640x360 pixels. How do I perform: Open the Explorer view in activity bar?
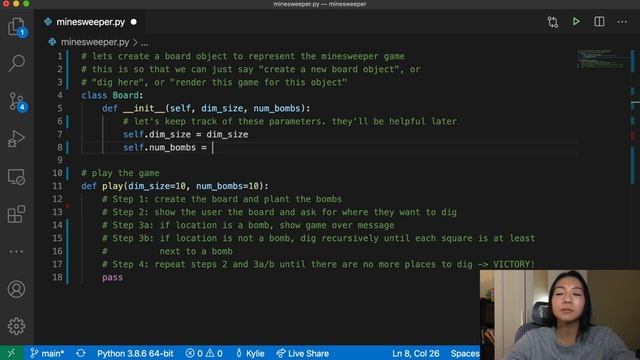pyautogui.click(x=16, y=27)
